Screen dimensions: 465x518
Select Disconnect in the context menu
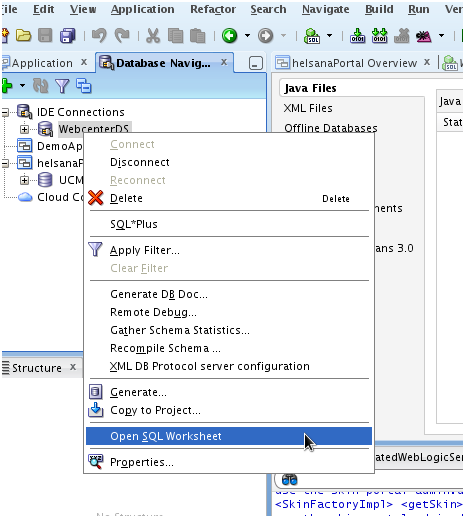pos(140,162)
